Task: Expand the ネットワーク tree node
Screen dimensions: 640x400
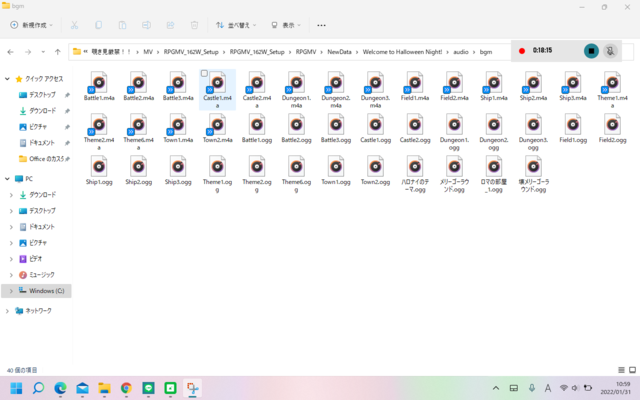Action: click(x=7, y=311)
